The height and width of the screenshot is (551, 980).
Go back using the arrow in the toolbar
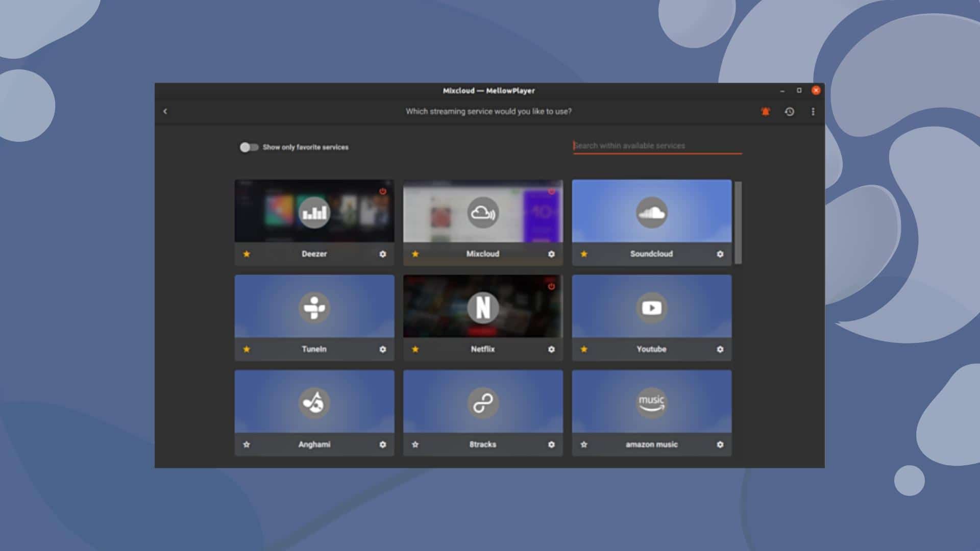[165, 111]
